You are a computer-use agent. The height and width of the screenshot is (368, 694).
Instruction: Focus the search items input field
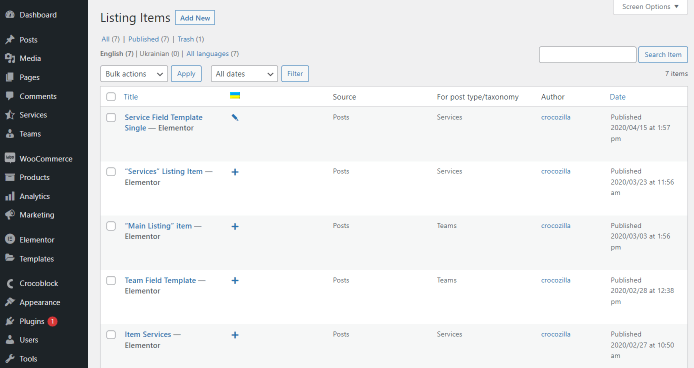(587, 54)
